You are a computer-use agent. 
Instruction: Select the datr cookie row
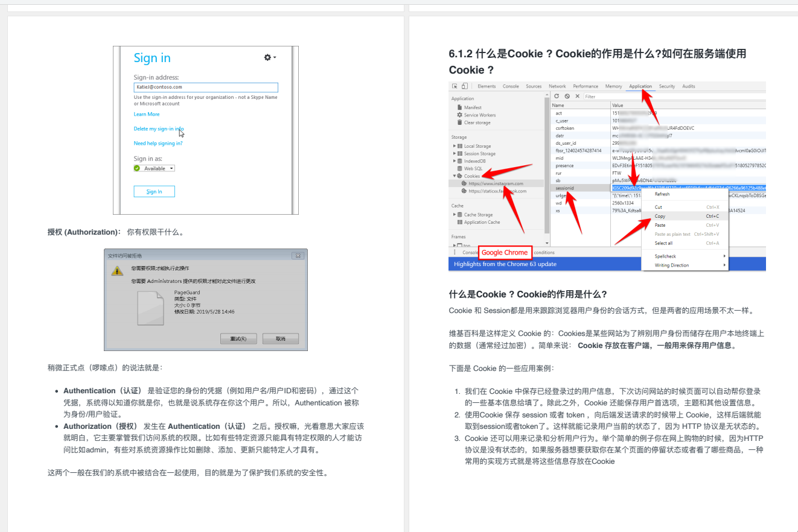tap(659, 136)
